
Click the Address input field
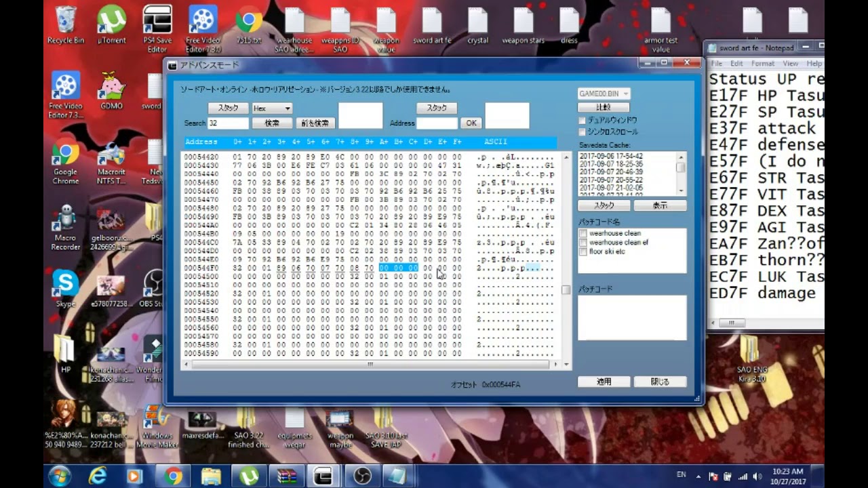tap(437, 123)
